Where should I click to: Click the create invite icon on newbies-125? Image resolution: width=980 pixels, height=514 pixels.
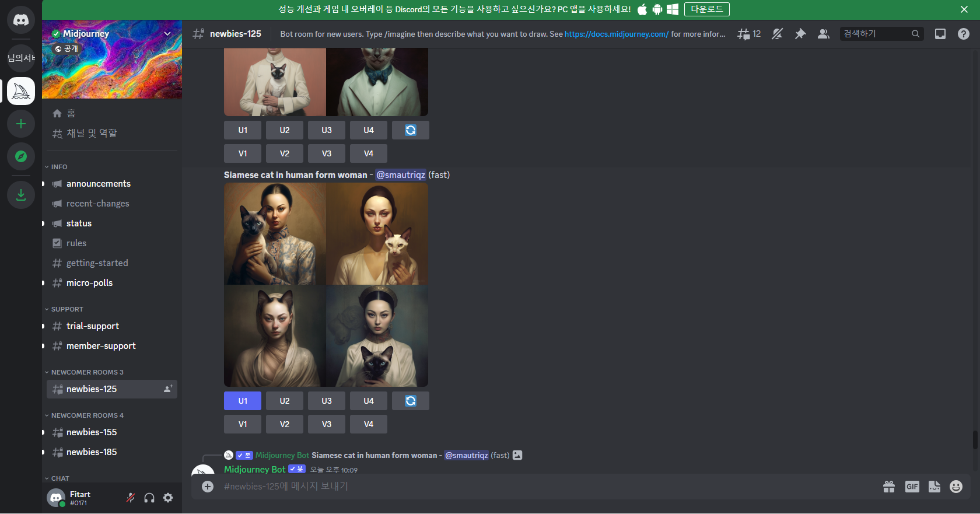click(168, 389)
